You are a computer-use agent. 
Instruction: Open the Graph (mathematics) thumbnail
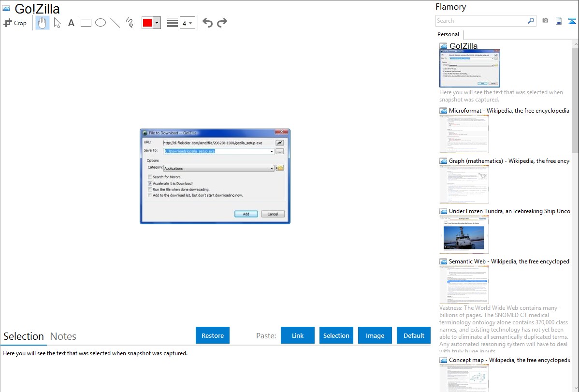(464, 184)
